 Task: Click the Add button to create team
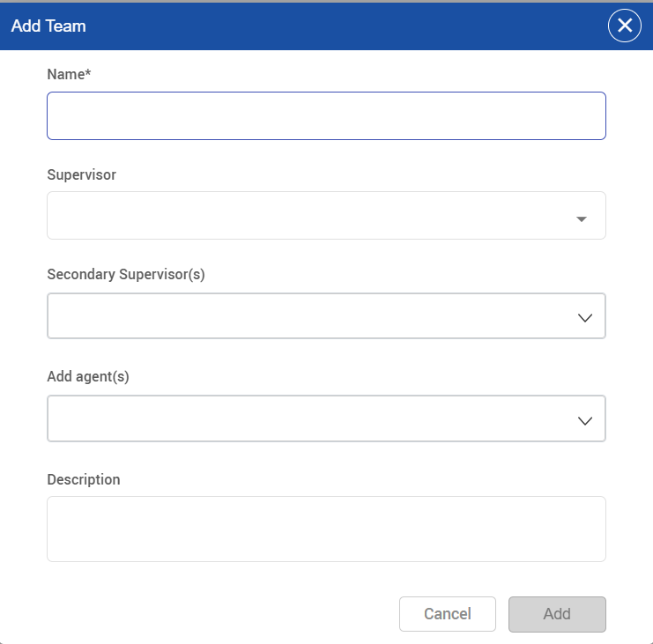(557, 614)
